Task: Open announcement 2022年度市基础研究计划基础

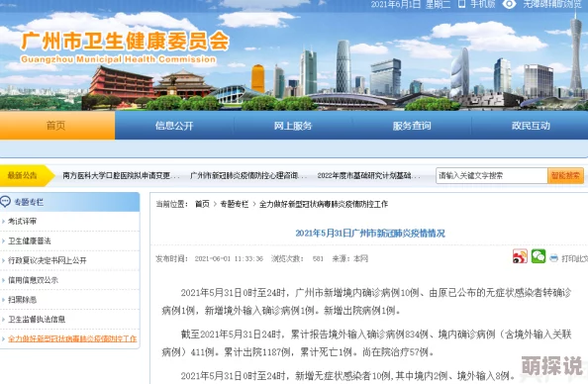Action: point(368,175)
